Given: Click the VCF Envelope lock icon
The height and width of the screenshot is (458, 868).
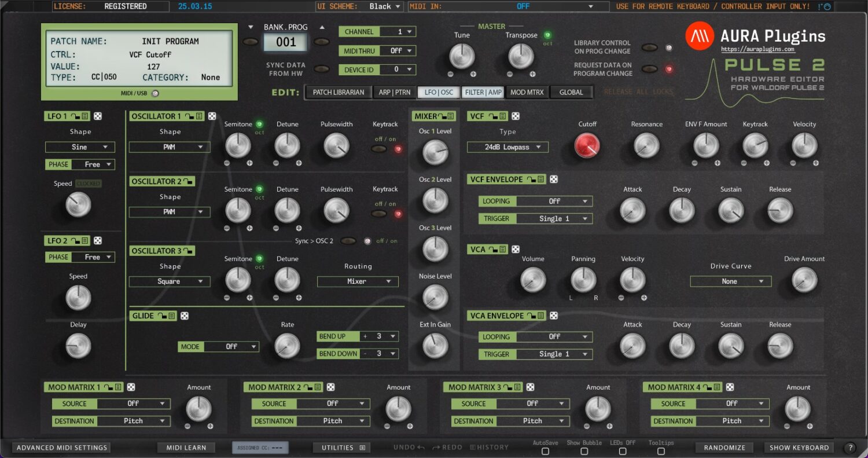Looking at the screenshot, I should tap(531, 179).
